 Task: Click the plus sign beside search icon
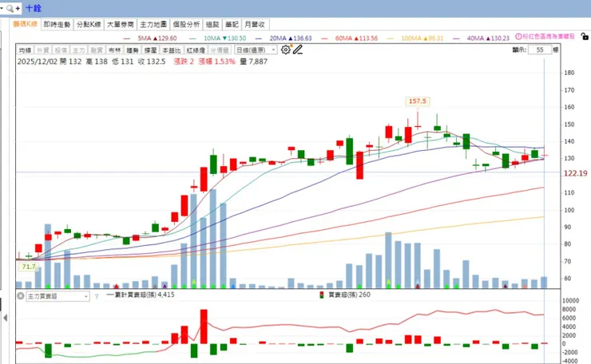tap(18, 8)
